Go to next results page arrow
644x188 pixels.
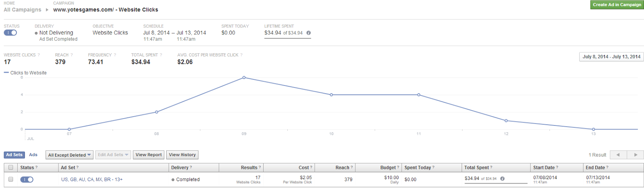[636, 155]
